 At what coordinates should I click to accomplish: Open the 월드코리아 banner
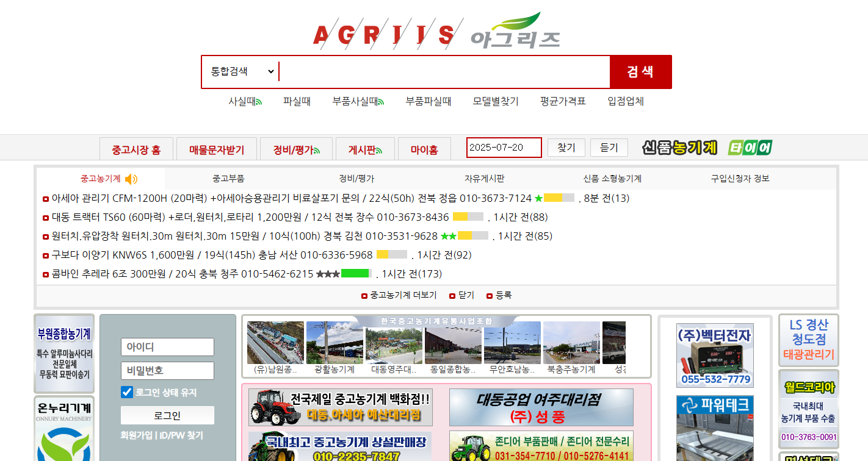(809, 409)
